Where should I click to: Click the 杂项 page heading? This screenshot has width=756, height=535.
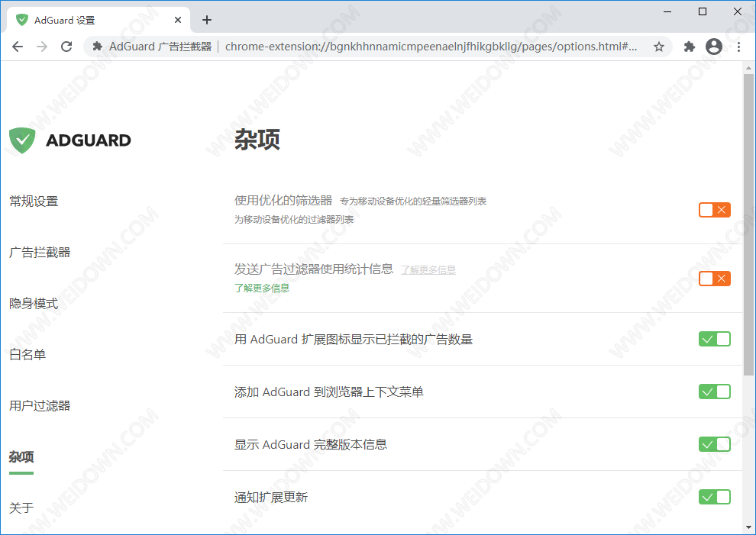coord(257,140)
